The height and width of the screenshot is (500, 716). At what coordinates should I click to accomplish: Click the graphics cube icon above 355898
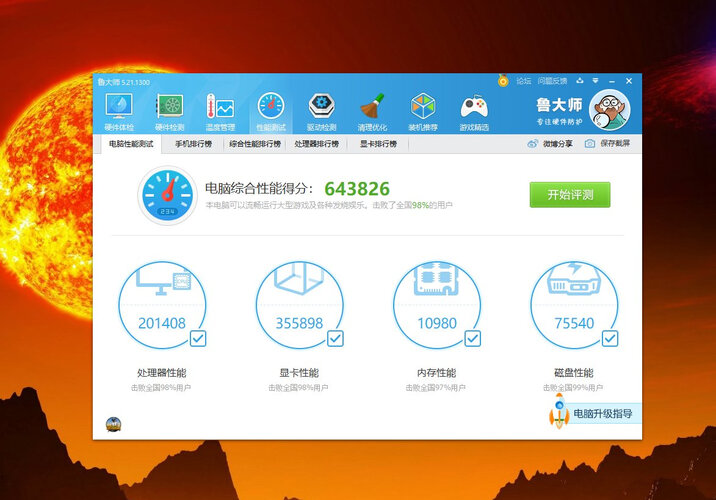299,279
